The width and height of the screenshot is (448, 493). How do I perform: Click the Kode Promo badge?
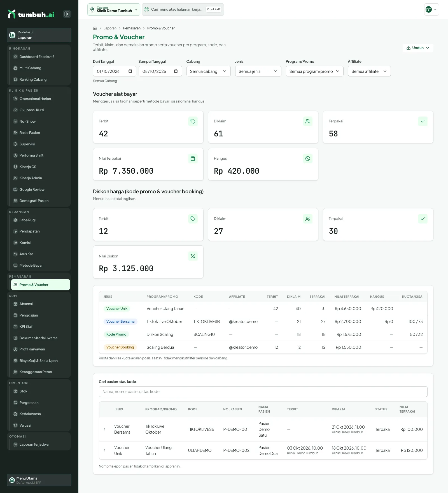(116, 334)
